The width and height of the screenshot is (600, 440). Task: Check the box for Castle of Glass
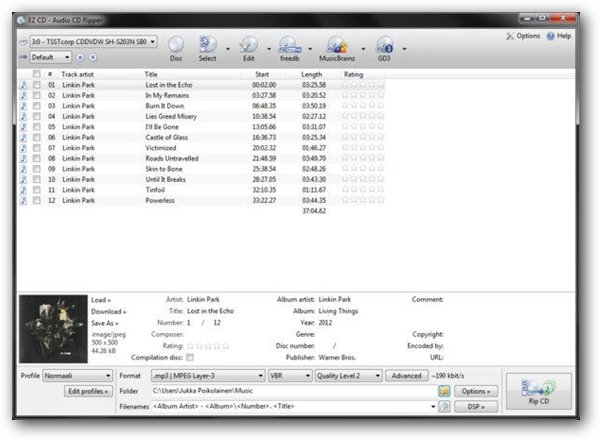point(36,137)
